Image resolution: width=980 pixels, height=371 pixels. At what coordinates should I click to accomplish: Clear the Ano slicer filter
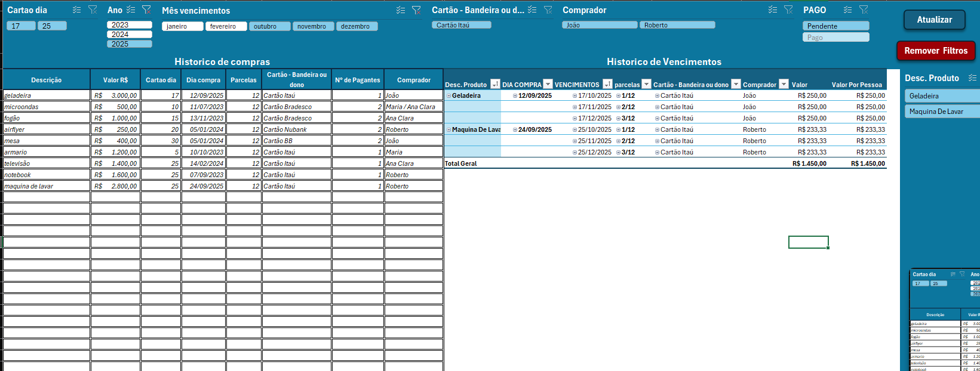(x=146, y=10)
